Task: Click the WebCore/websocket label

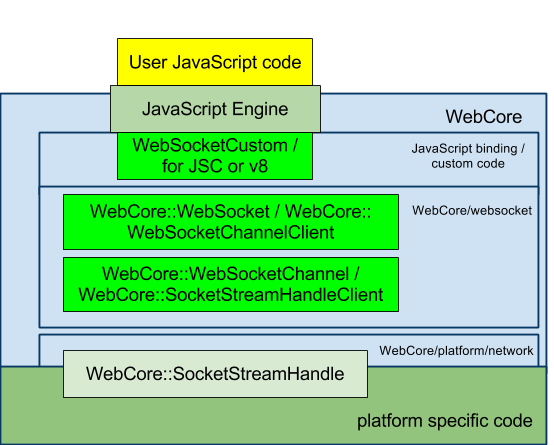Action: point(472,211)
